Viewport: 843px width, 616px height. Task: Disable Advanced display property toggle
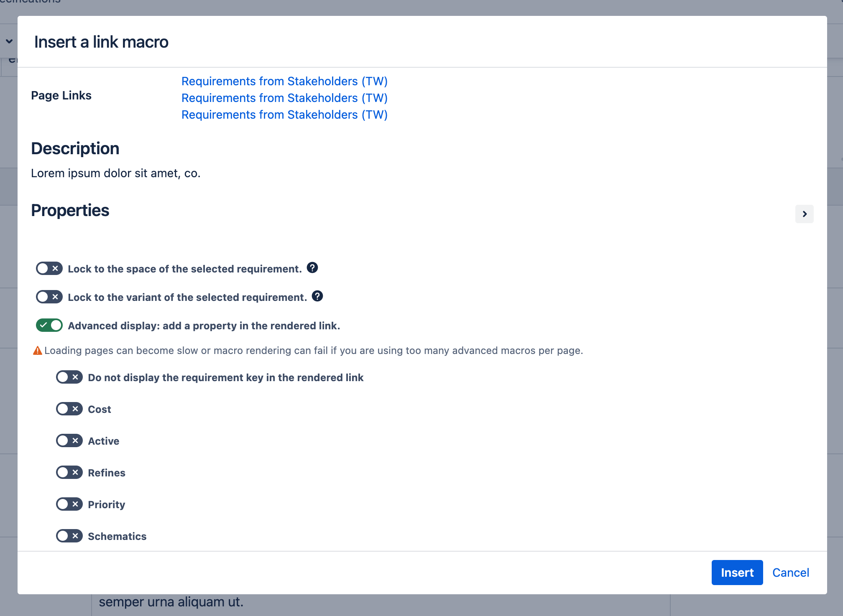49,325
